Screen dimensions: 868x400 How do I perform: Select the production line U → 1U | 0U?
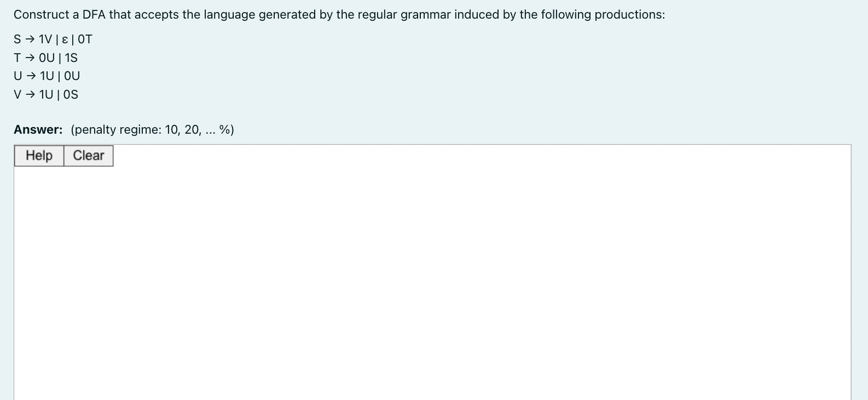47,76
